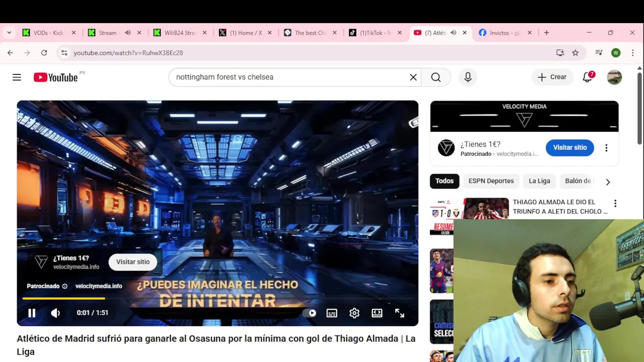The image size is (644, 362).
Task: Click the install app icon in address bar
Action: [560, 53]
